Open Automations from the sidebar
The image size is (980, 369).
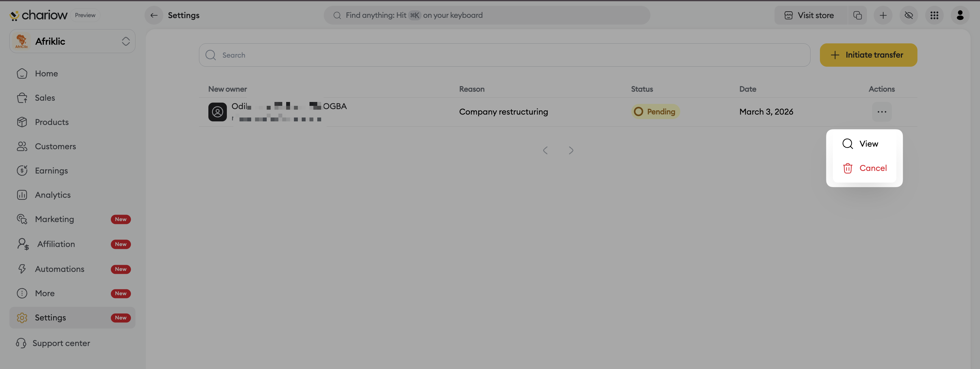tap(59, 269)
